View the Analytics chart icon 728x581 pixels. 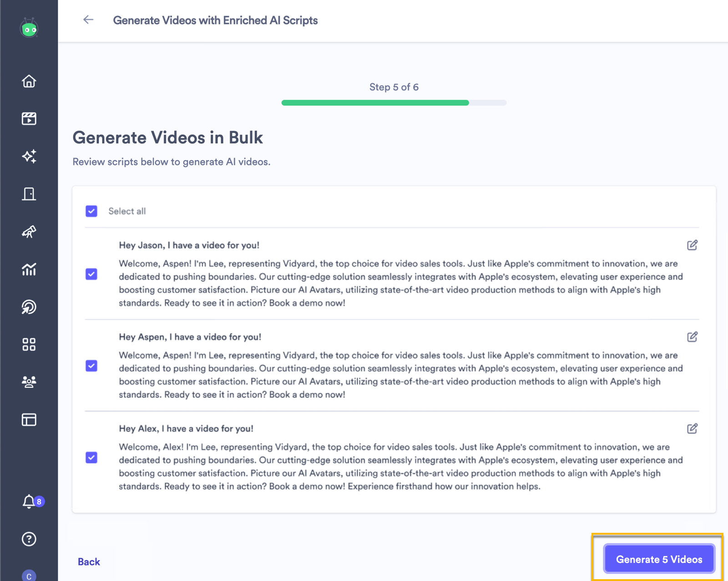(29, 270)
